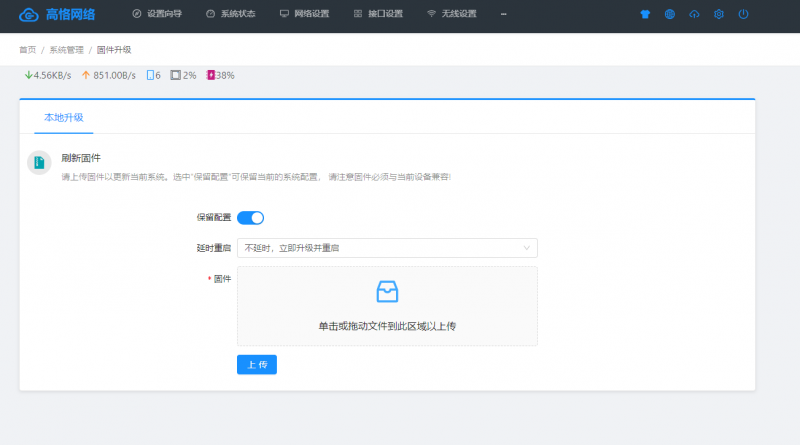Expand the collapsed menu overflow in top navigation
This screenshot has width=800, height=445.
(x=504, y=15)
